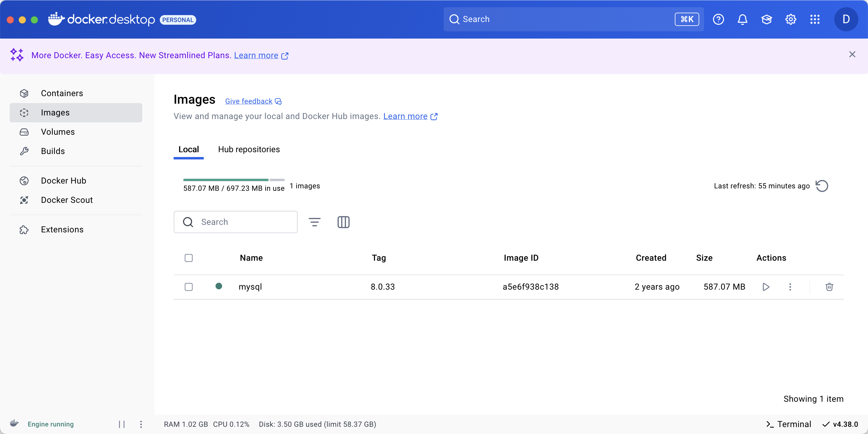Delete the mysql image using trash icon

pos(829,287)
